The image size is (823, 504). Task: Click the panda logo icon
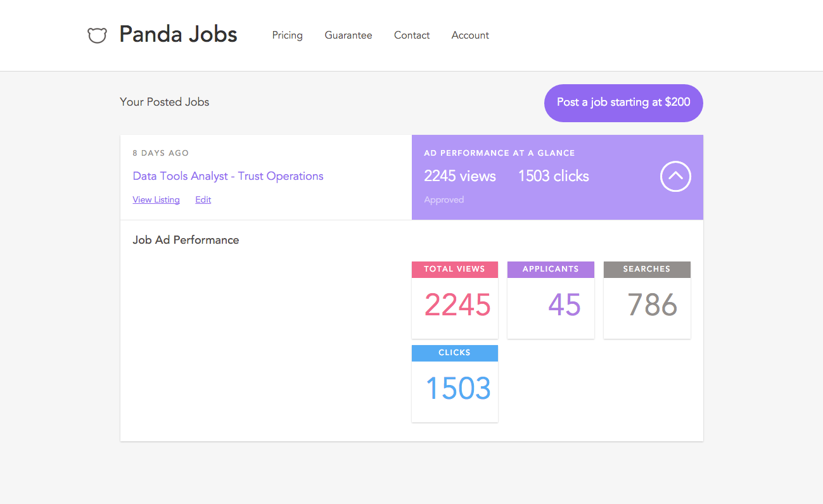[97, 35]
